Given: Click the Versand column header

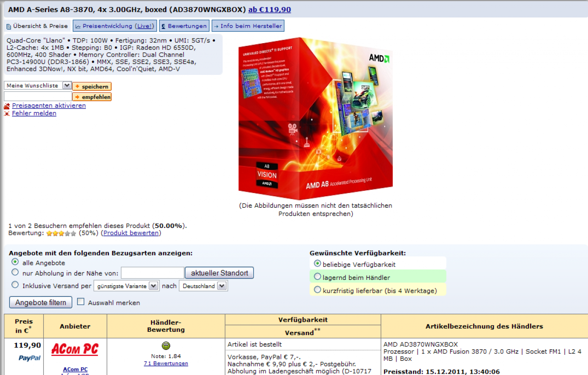Looking at the screenshot, I should tap(303, 332).
